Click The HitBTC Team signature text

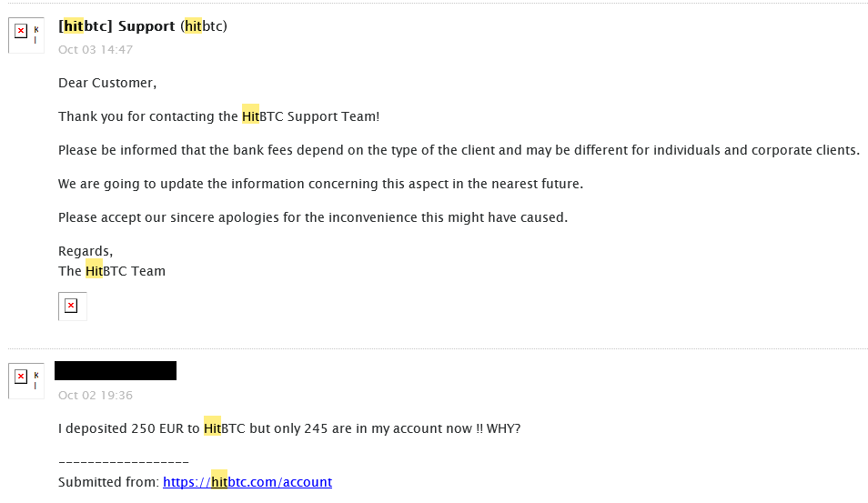[112, 271]
